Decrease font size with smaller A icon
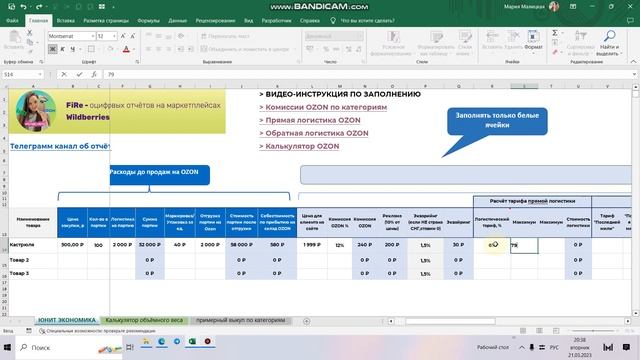This screenshot has height=360, width=640. tap(133, 36)
